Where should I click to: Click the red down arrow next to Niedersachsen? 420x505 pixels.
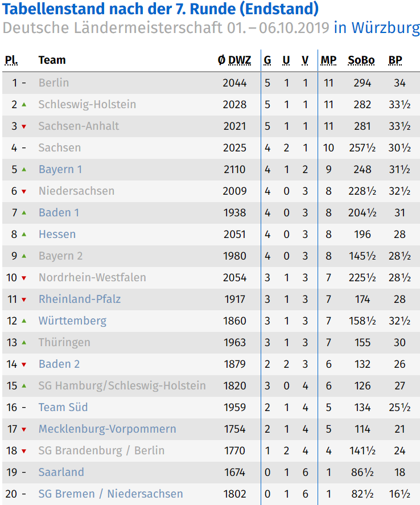[24, 192]
